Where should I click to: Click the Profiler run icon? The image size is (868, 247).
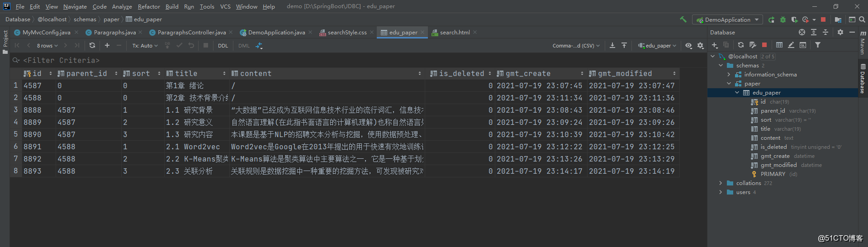point(806,19)
